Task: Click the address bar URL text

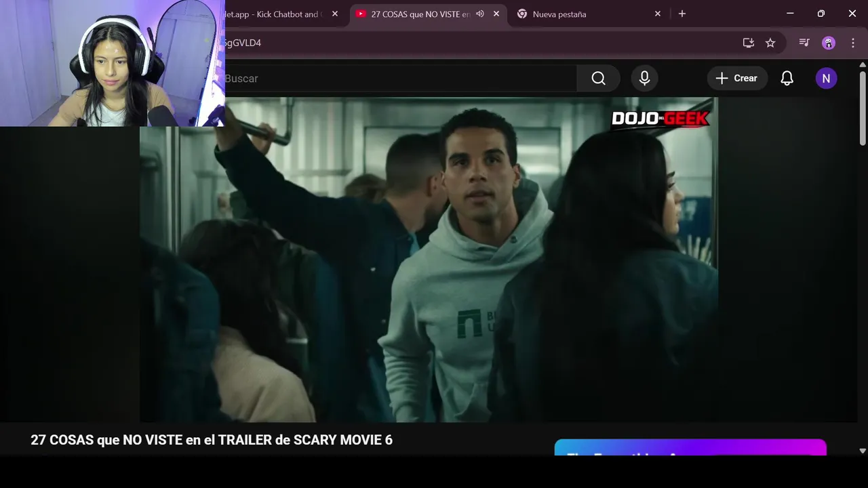Action: 243,43
